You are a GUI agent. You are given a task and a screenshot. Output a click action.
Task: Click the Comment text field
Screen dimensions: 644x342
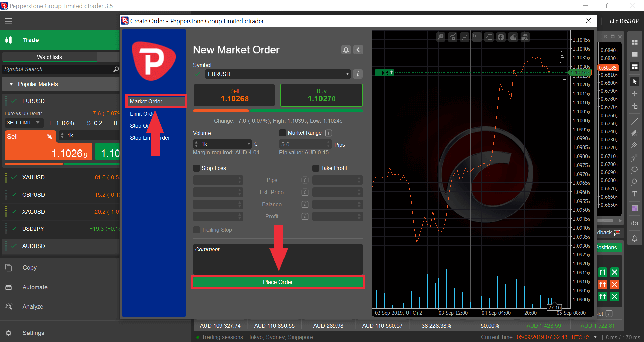[278, 259]
